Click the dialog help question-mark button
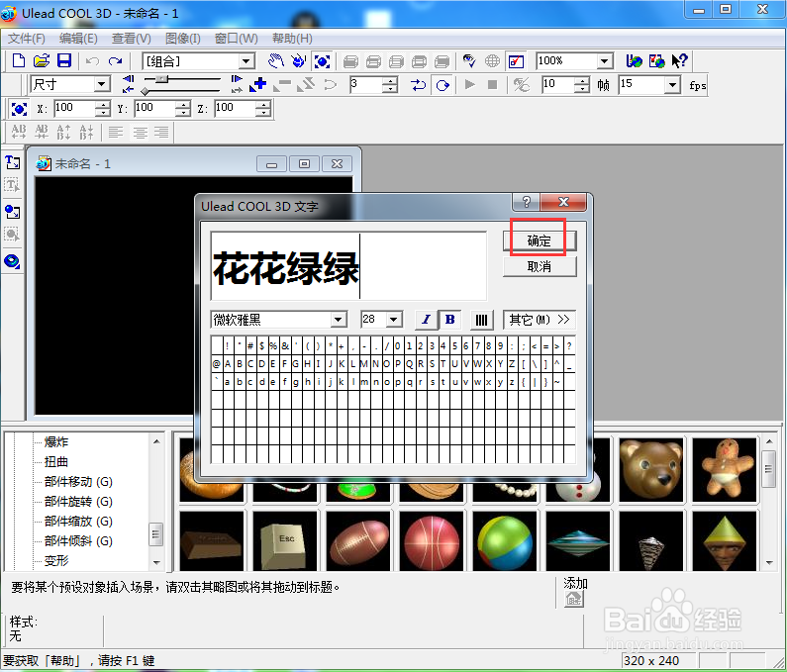Viewport: 787px width, 672px height. (x=526, y=202)
